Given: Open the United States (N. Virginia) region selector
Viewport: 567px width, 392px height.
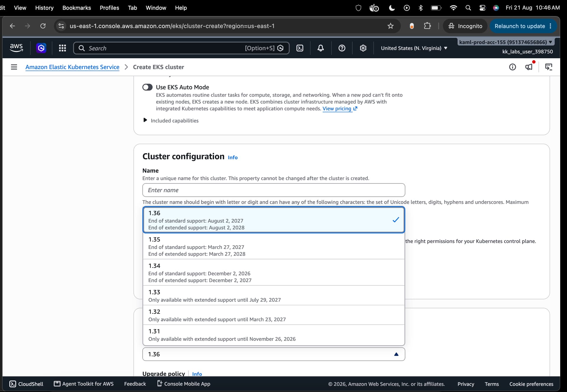Looking at the screenshot, I should click(x=414, y=48).
